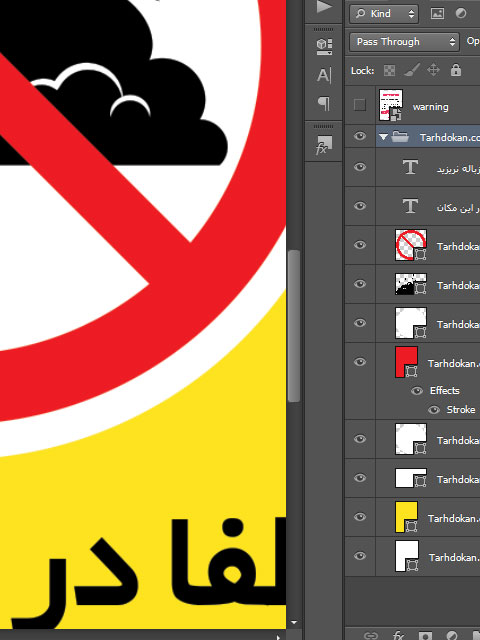Hide the red rectangle shape layer
This screenshot has height=640, width=480.
360,362
